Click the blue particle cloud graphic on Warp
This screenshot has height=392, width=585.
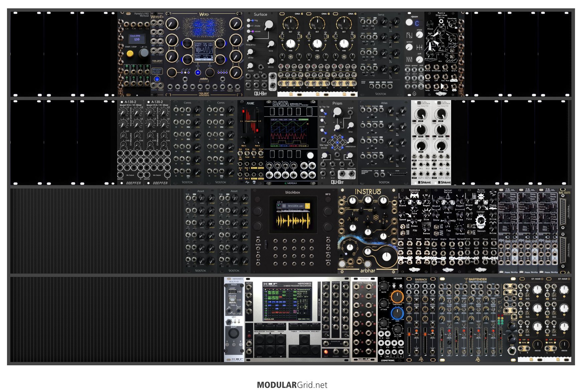pos(204,27)
